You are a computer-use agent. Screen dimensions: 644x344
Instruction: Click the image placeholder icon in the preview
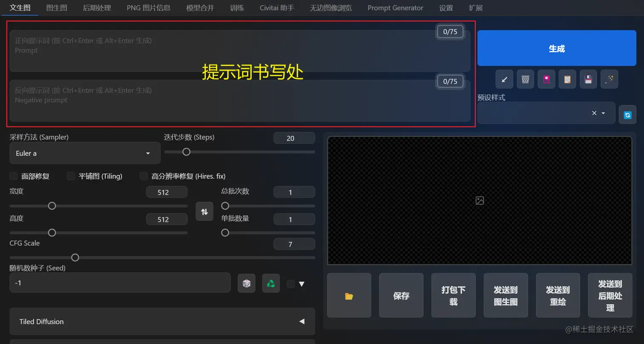(x=480, y=200)
